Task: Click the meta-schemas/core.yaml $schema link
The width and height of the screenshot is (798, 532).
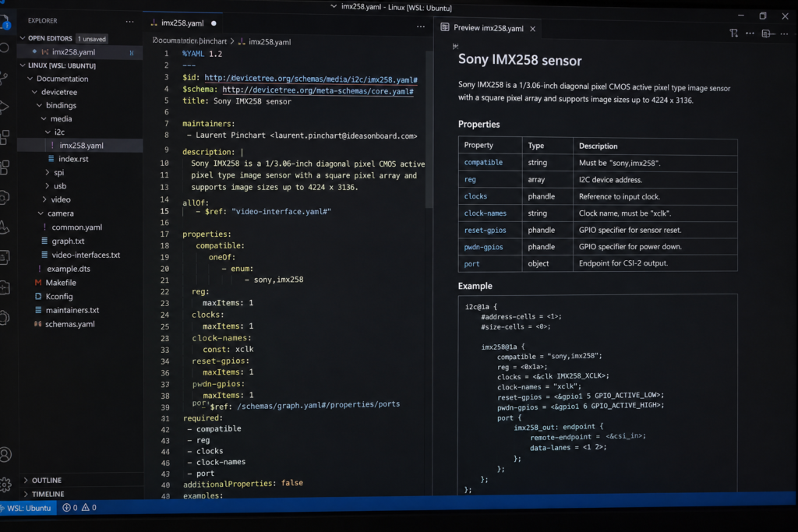Action: pyautogui.click(x=318, y=90)
